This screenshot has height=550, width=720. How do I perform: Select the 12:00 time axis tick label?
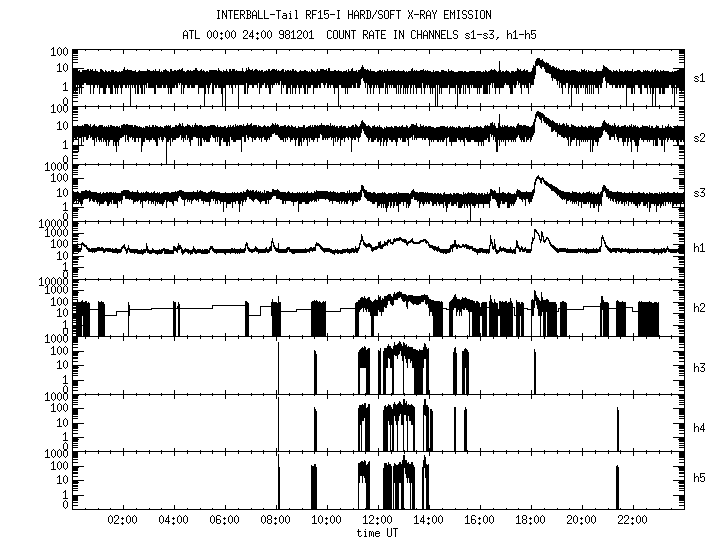(377, 521)
